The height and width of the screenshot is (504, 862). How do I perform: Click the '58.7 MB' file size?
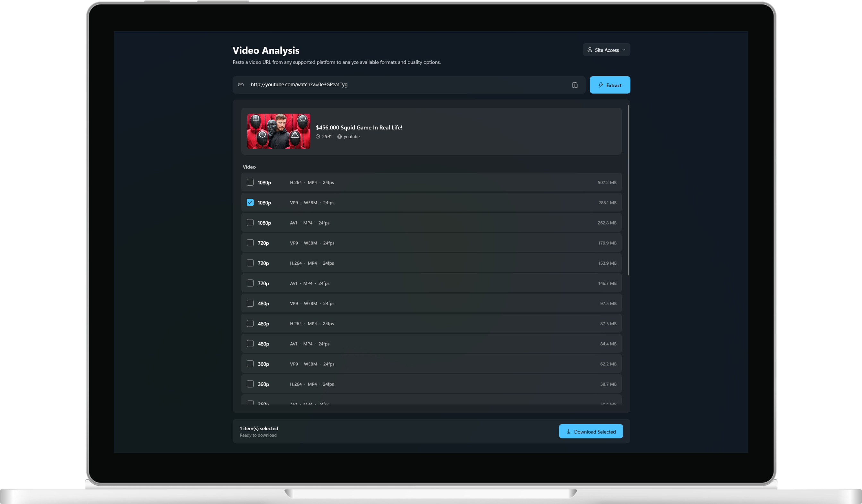pos(608,384)
